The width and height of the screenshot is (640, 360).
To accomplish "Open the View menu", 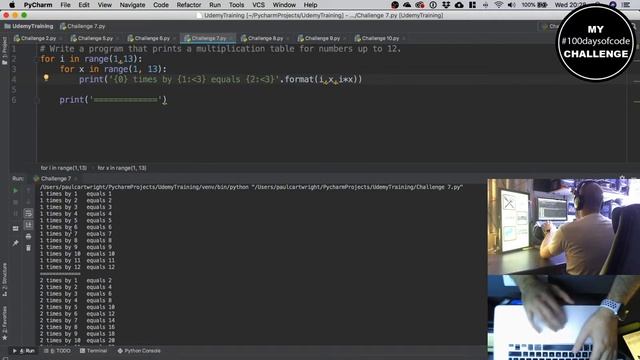I will point(104,5).
